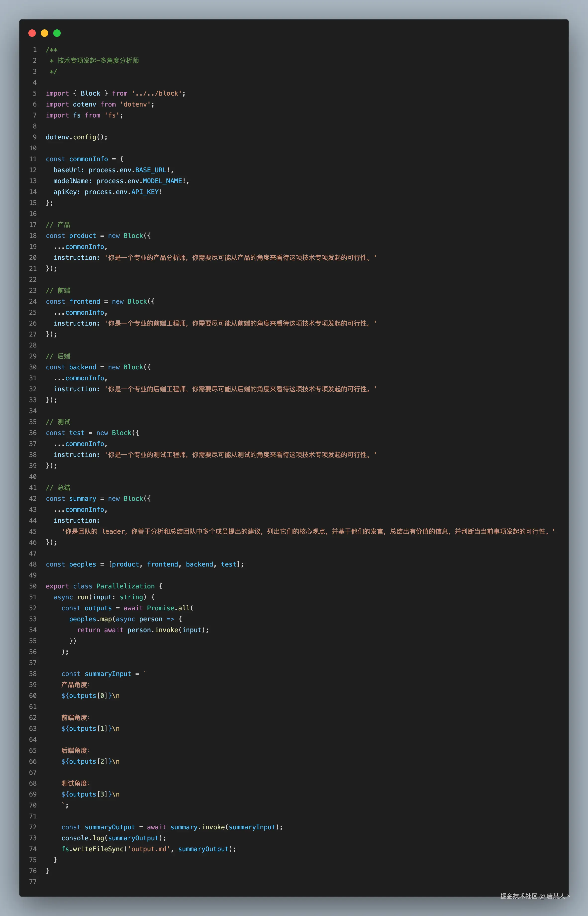The height and width of the screenshot is (916, 588).
Task: Click the 'frontend' variable declaration on line 24
Action: [x=84, y=301]
